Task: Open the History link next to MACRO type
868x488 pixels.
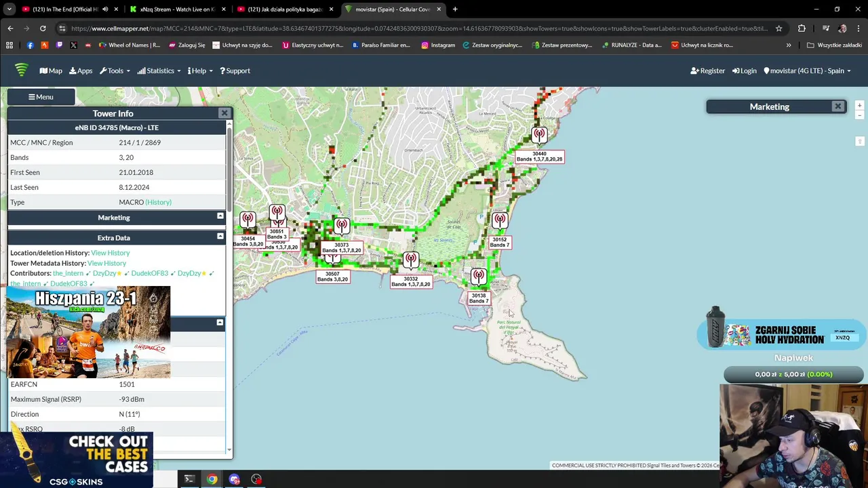Action: (159, 202)
